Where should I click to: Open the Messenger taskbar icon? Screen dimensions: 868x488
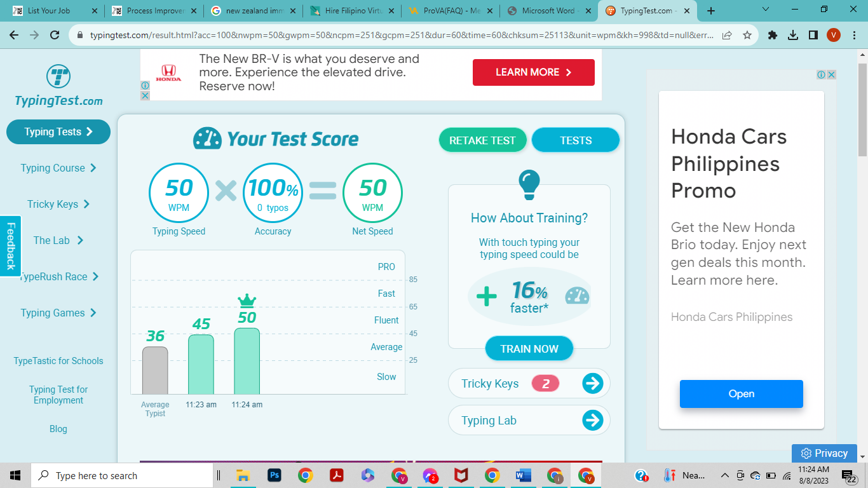click(430, 475)
